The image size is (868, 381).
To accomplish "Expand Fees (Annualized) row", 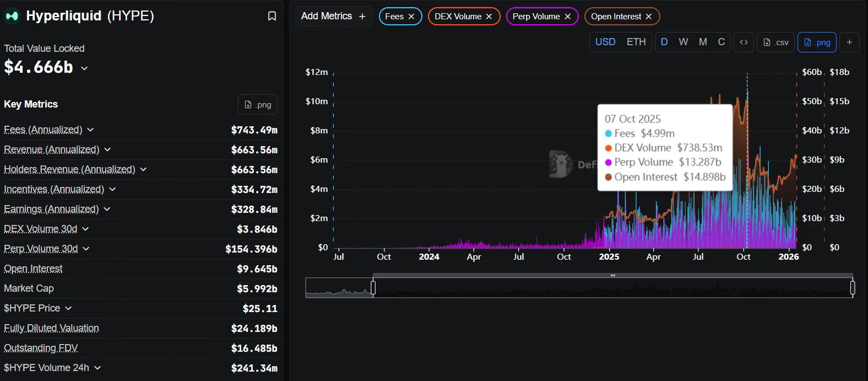I will pyautogui.click(x=90, y=130).
